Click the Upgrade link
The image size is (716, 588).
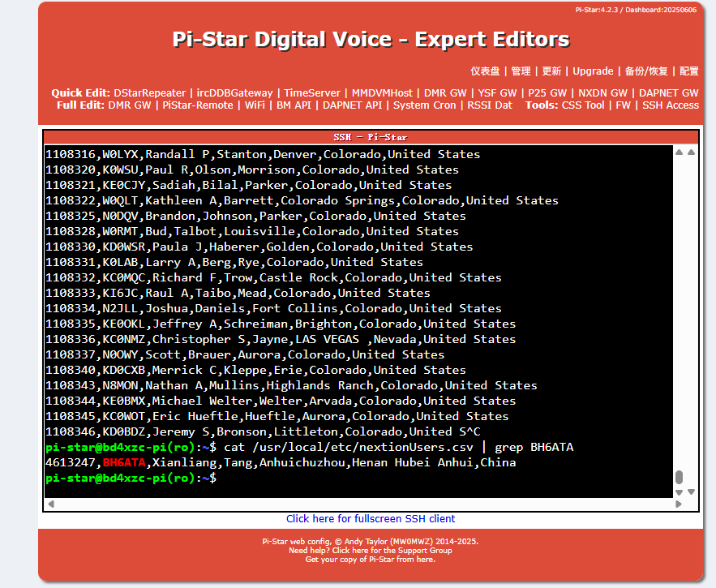[593, 71]
